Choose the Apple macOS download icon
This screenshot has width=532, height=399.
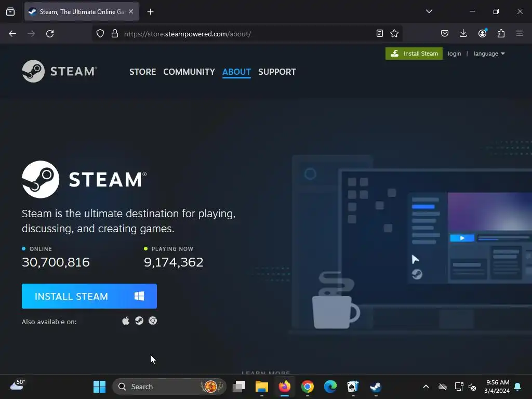pos(126,321)
